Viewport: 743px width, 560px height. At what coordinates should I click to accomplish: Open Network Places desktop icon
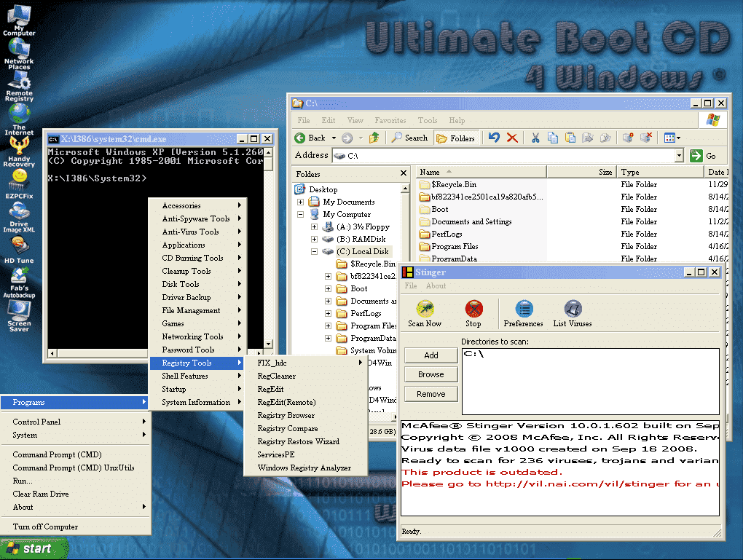[x=19, y=53]
